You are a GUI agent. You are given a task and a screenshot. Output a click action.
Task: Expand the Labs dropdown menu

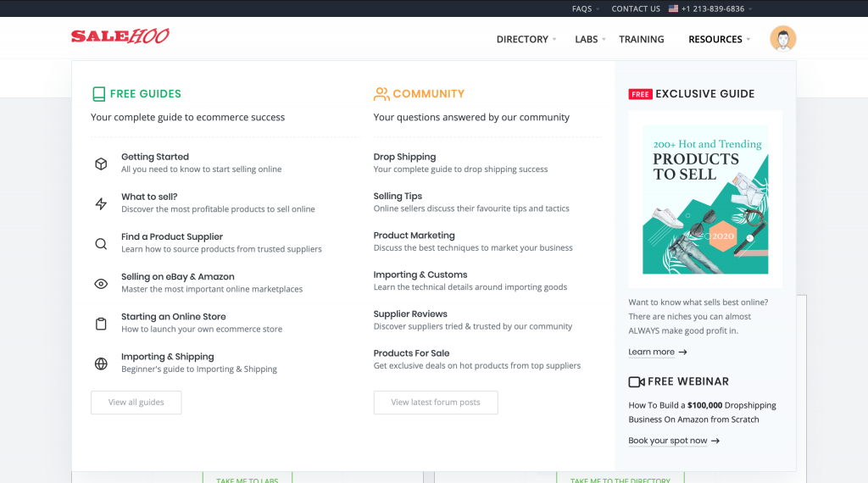[x=589, y=39]
